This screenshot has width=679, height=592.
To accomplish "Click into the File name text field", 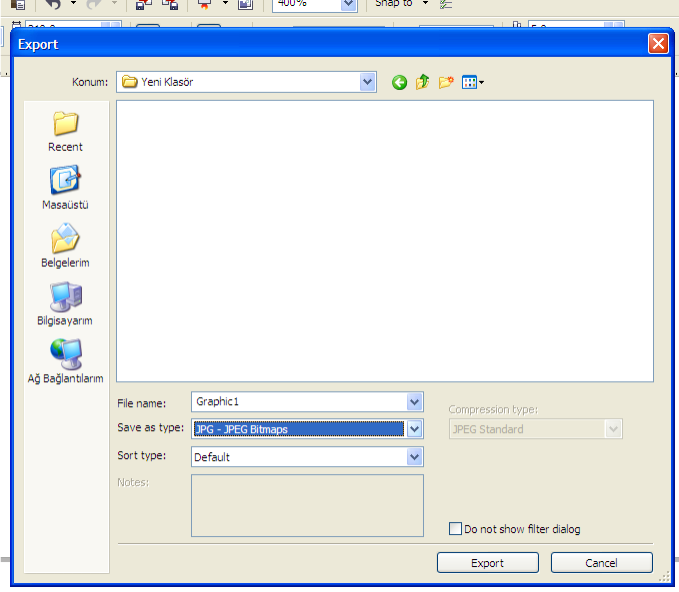I will (x=298, y=402).
